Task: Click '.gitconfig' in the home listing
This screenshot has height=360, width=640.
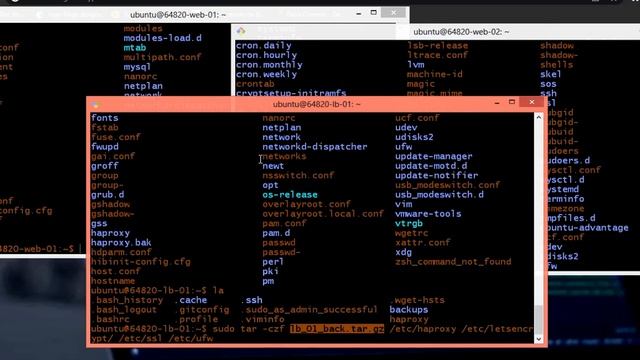Action: (x=202, y=310)
